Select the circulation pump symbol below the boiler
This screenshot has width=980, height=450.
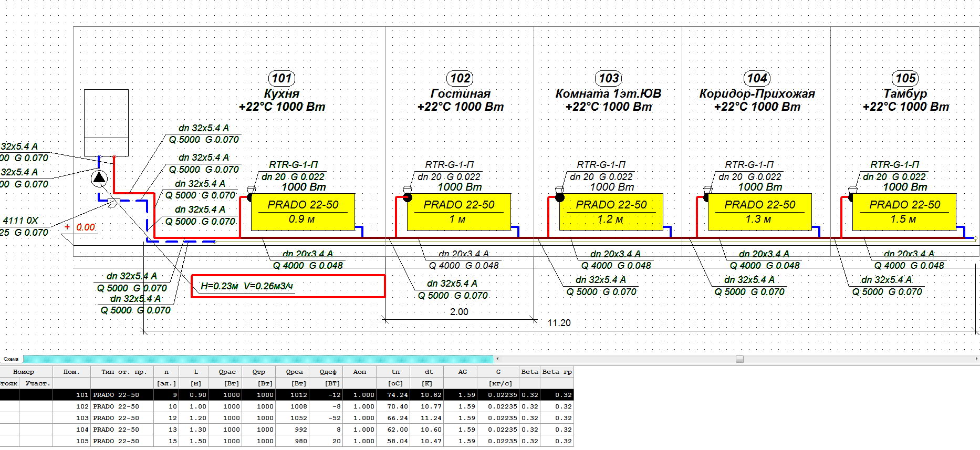99,179
